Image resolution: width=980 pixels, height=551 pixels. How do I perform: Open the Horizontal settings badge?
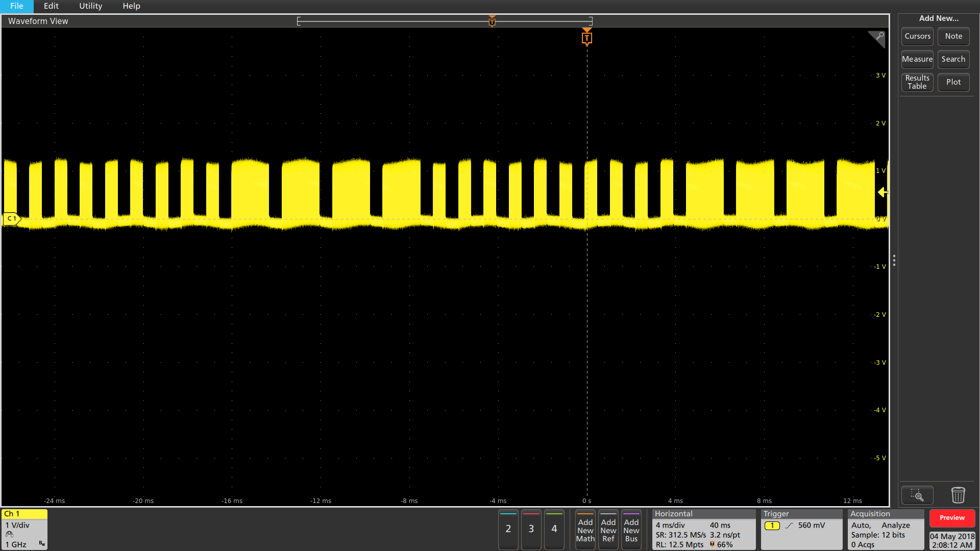703,530
